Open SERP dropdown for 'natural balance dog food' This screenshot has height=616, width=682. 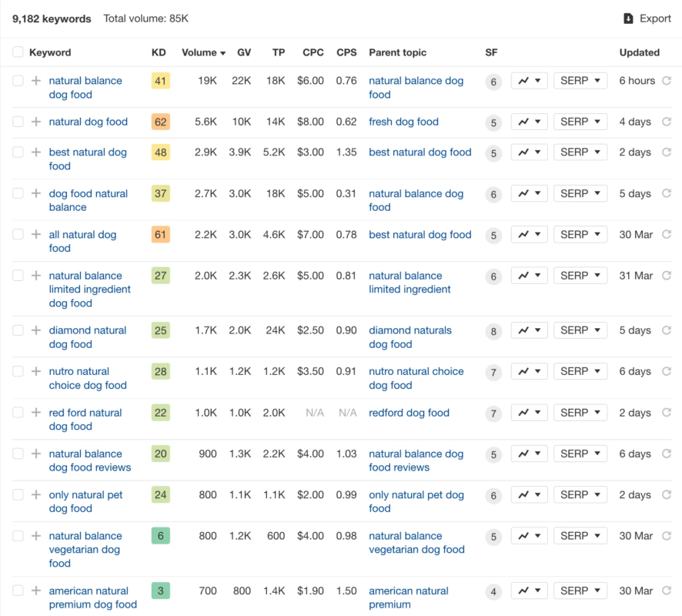tap(580, 81)
